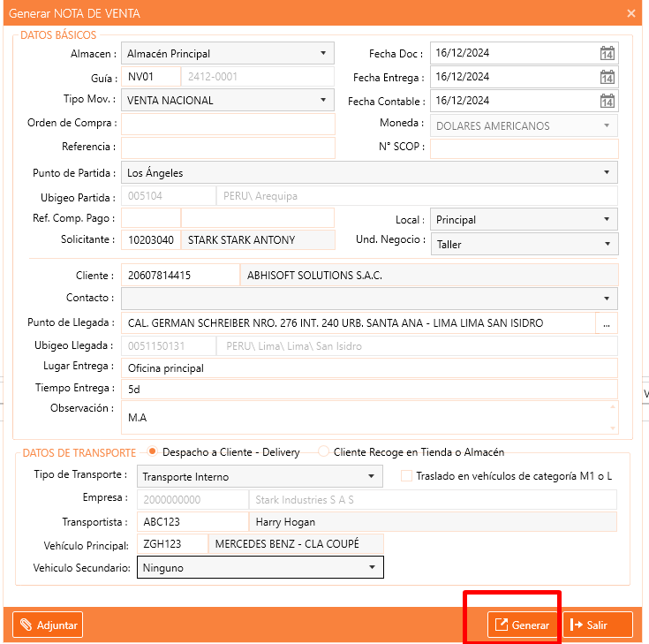The height and width of the screenshot is (644, 649).
Task: Click the Observación text area
Action: [370, 418]
